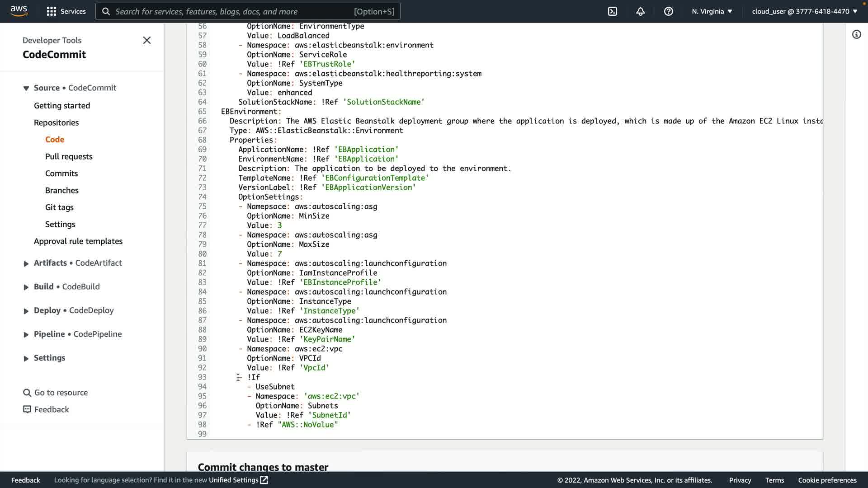Open the info panel icon at right
This screenshot has height=488, width=868.
pyautogui.click(x=856, y=34)
